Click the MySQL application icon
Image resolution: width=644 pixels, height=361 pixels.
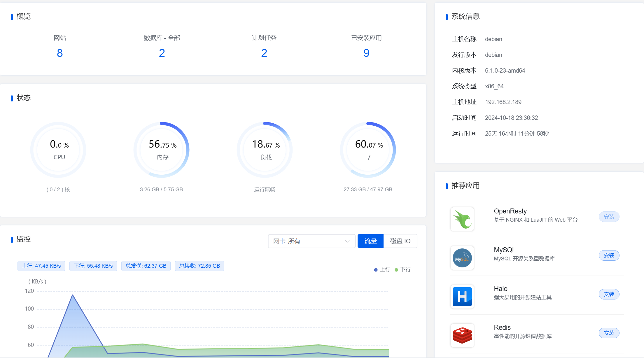click(x=462, y=257)
